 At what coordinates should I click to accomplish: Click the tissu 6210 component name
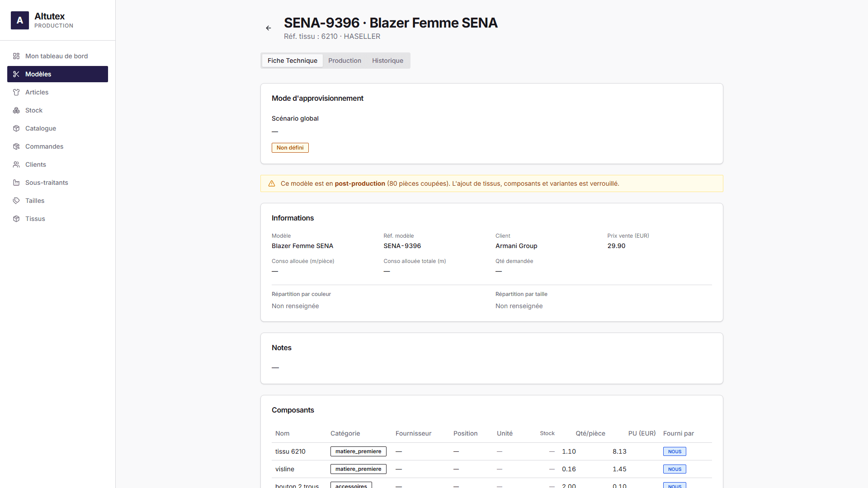290,451
